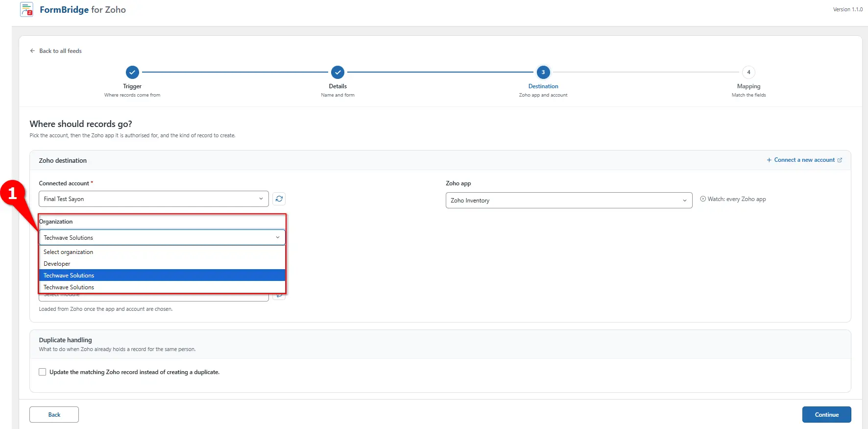Screen dimensions: 868x429
Task: Click the Where should records go? heading
Action: coord(81,124)
